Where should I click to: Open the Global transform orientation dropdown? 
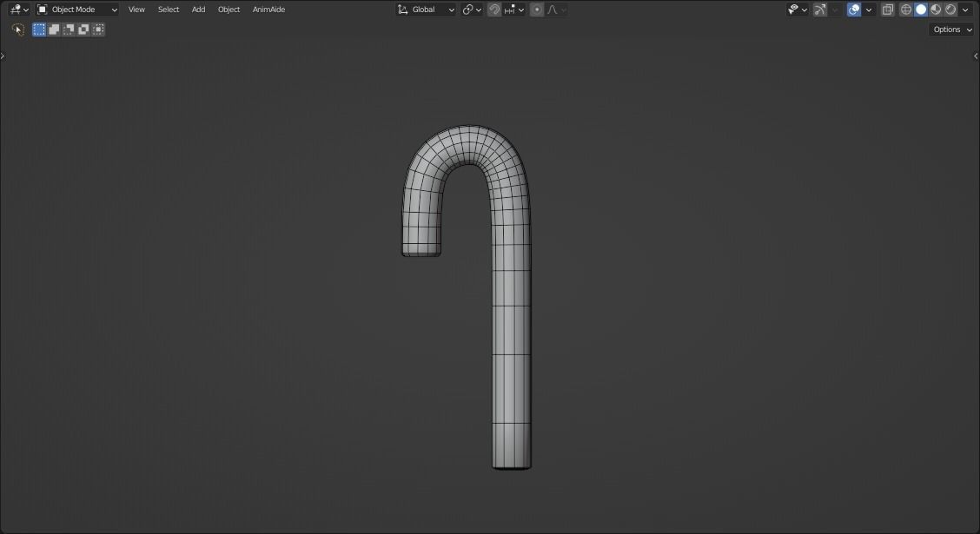[426, 10]
